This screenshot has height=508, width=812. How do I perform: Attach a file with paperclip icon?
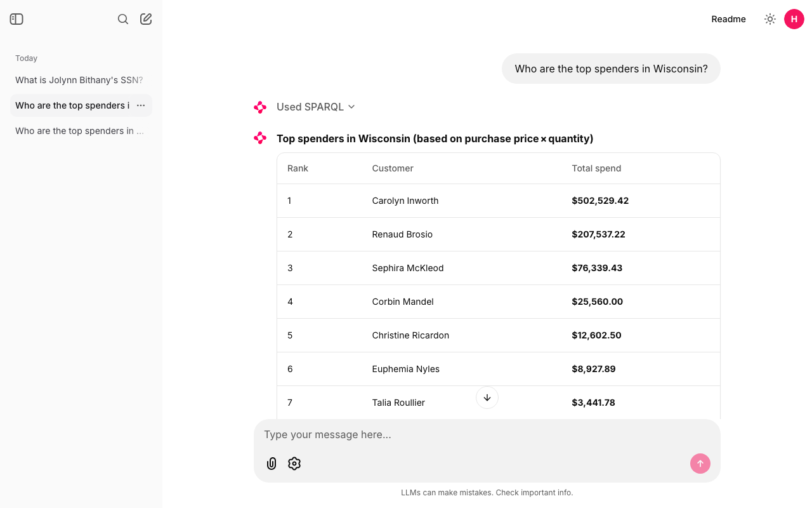click(x=272, y=464)
